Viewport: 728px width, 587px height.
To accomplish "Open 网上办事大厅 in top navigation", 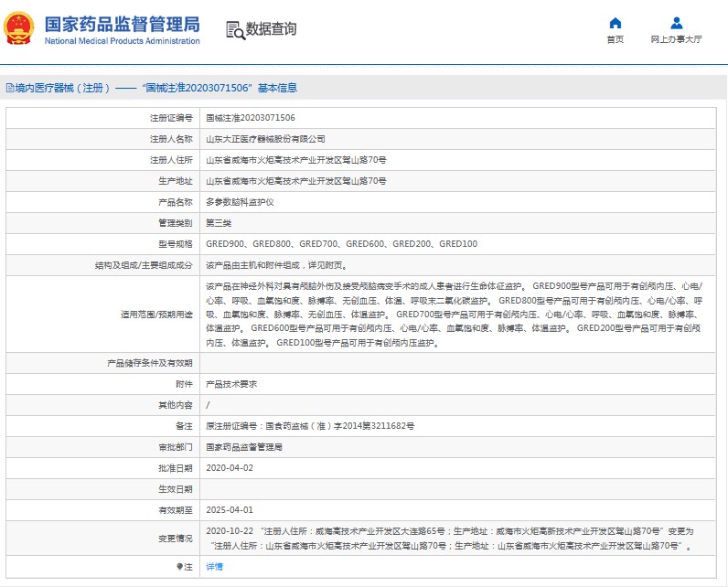I will (676, 39).
